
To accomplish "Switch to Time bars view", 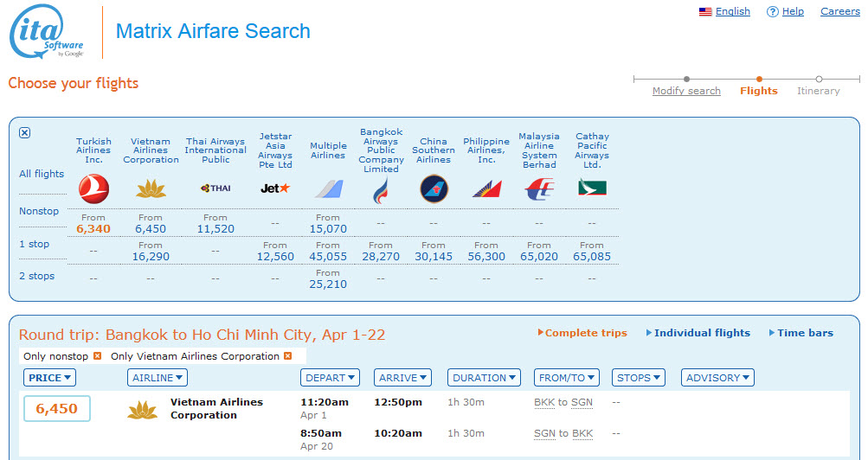I will pos(801,333).
